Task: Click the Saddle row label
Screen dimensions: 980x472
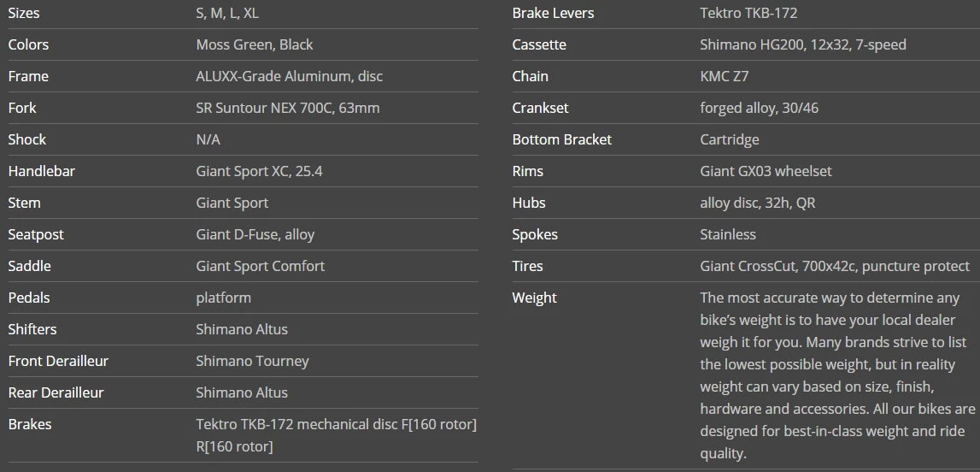Action: [30, 266]
